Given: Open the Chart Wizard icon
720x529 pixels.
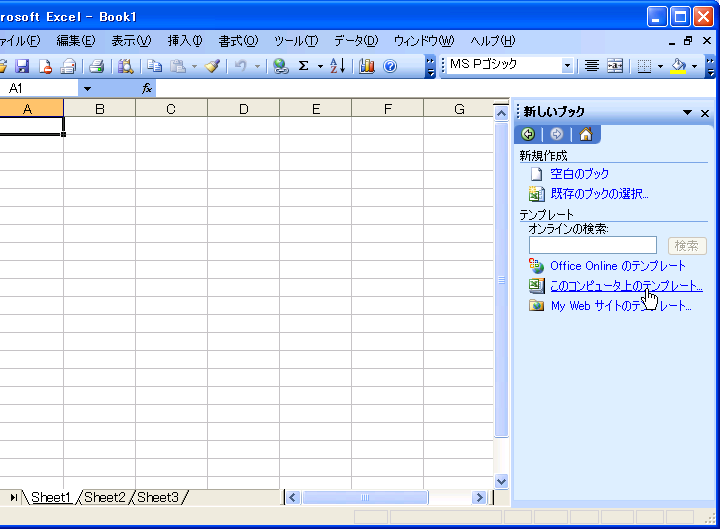Looking at the screenshot, I should click(366, 66).
